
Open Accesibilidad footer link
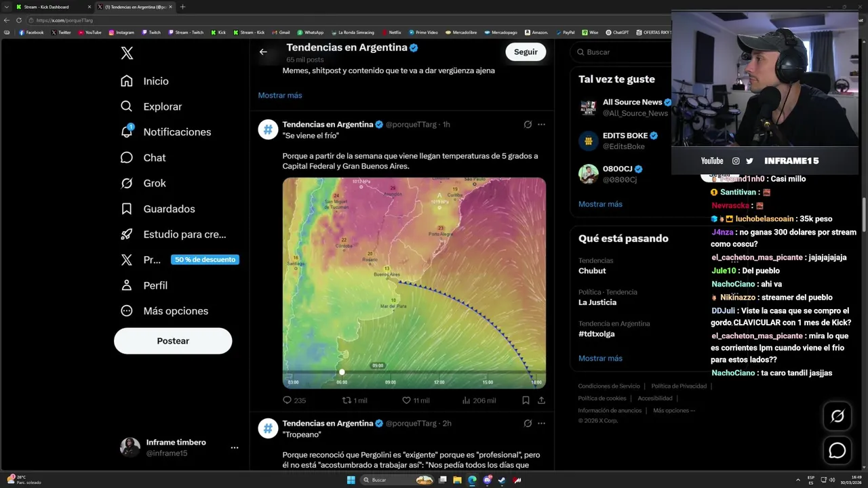[655, 399]
